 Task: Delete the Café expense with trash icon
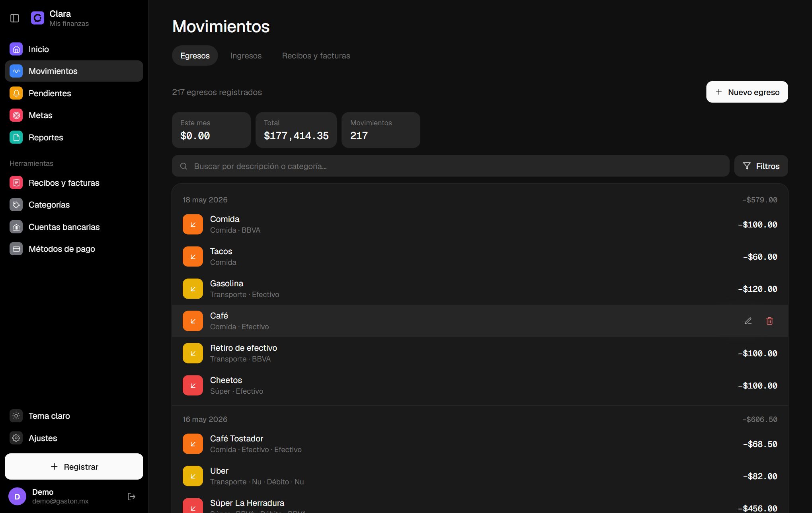click(x=769, y=321)
